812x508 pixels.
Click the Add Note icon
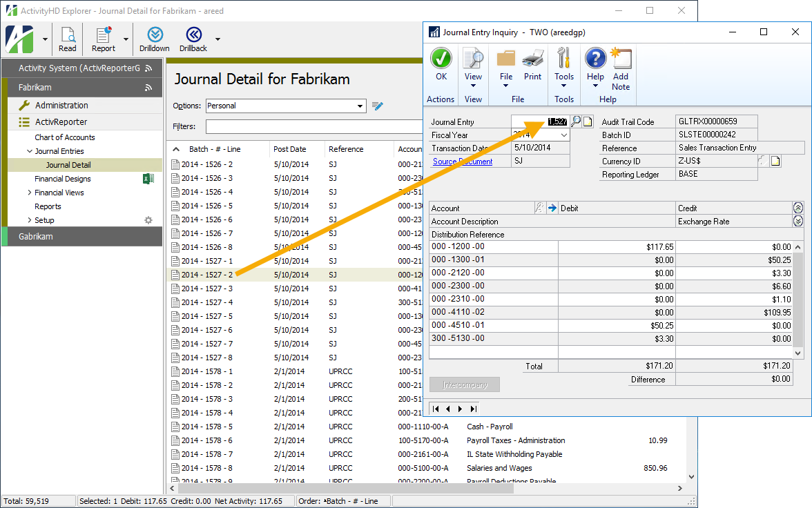(x=621, y=59)
